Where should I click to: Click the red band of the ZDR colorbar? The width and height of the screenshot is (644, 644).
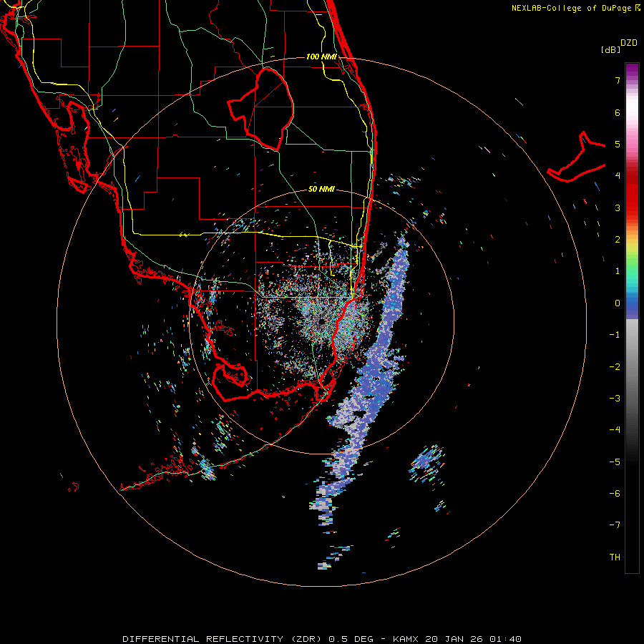632,193
